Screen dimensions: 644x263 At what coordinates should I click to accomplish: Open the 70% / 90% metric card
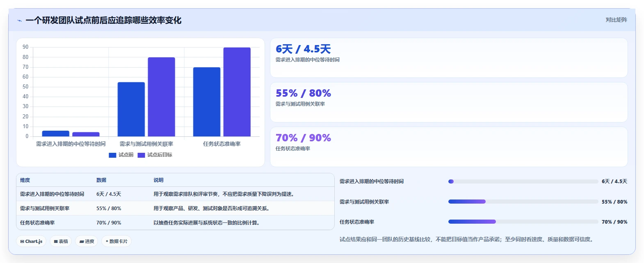(449, 147)
